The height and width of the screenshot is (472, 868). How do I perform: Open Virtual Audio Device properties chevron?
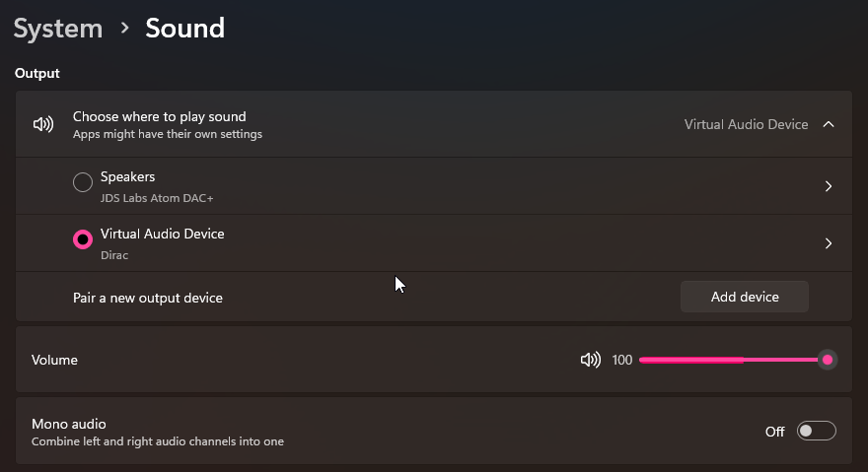click(829, 243)
